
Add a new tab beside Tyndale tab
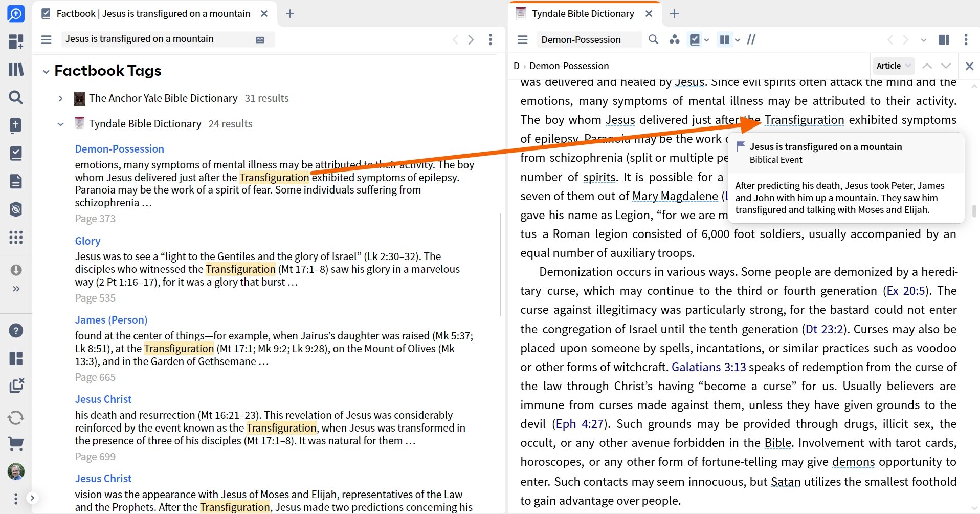pyautogui.click(x=674, y=14)
